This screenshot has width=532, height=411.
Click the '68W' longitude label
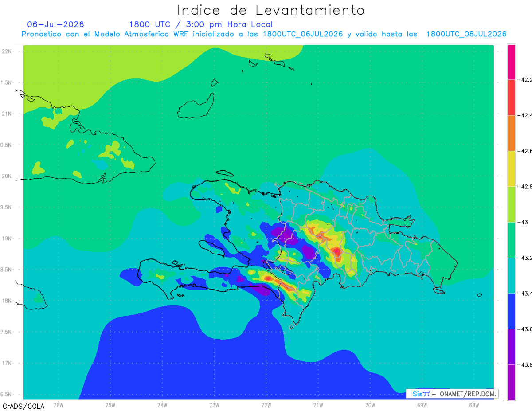coord(474,405)
